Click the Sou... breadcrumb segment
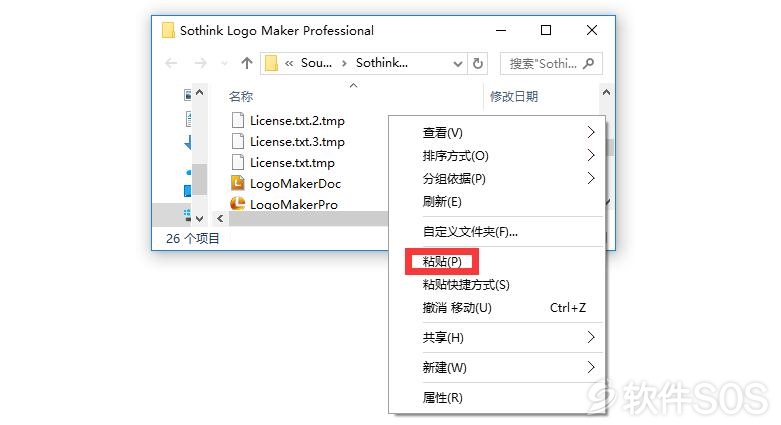Image resolution: width=781 pixels, height=425 pixels. 316,63
